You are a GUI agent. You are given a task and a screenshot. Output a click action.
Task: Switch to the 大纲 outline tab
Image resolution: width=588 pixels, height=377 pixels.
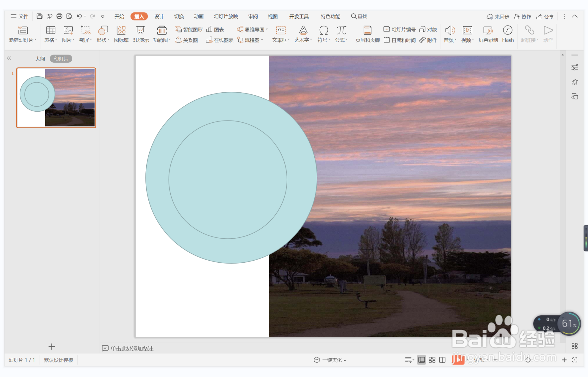40,59
